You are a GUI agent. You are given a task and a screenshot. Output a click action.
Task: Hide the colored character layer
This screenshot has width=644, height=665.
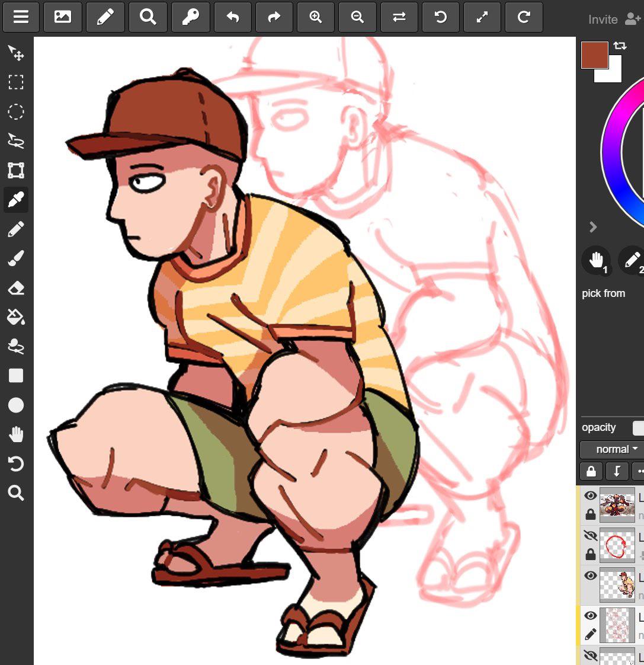[590, 576]
